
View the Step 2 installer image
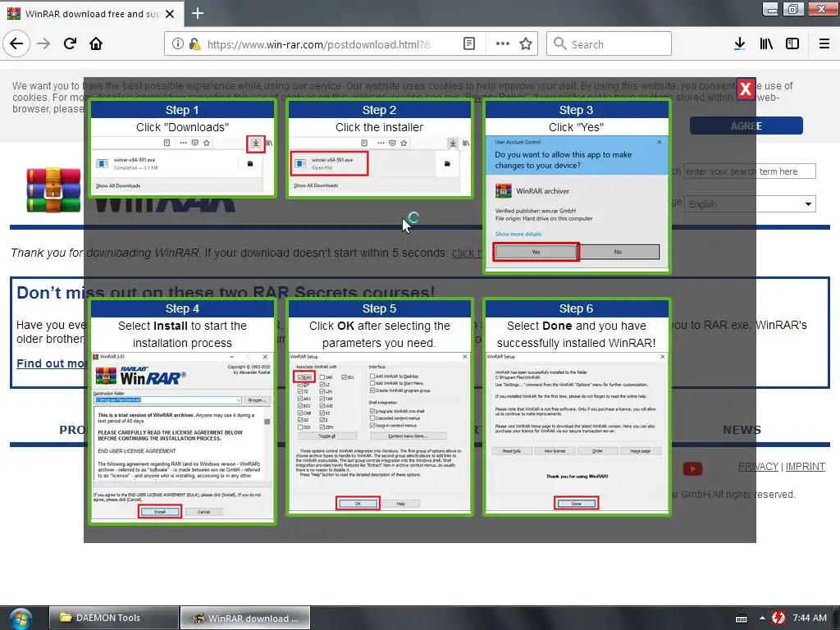tap(379, 148)
